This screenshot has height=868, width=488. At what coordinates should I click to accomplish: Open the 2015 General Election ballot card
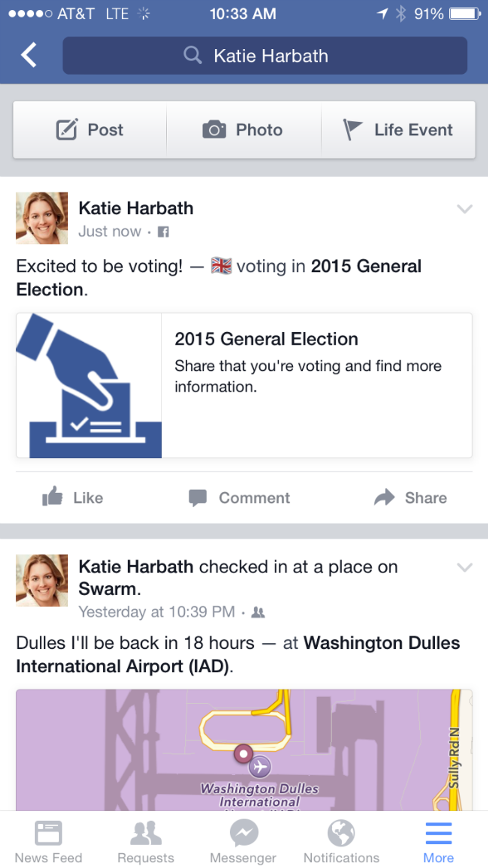pos(244,385)
